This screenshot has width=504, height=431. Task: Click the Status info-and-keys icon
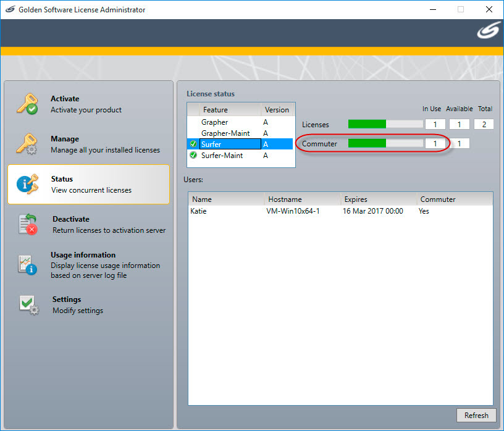[27, 184]
